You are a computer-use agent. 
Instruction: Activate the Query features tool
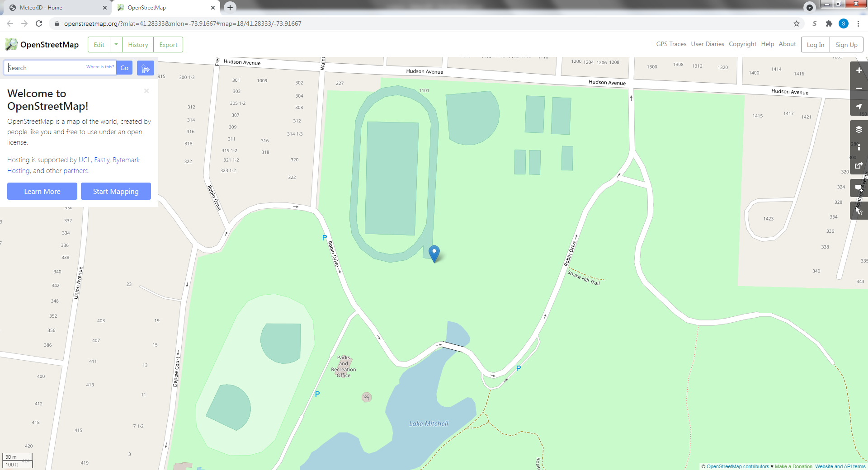pyautogui.click(x=859, y=211)
